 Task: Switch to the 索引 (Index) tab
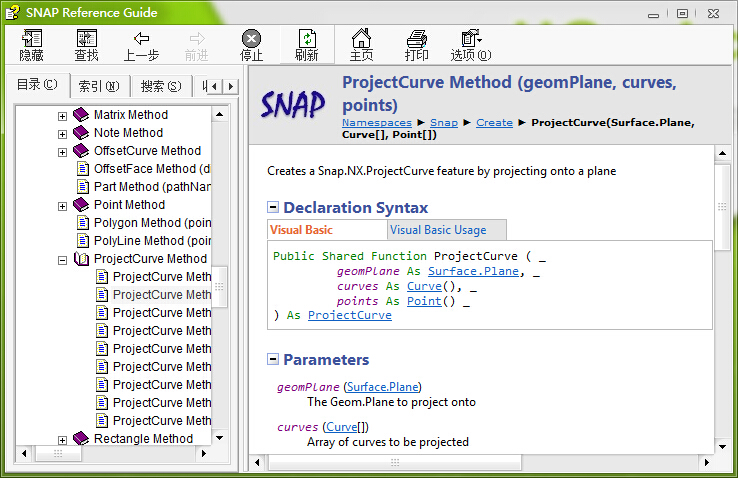pyautogui.click(x=99, y=85)
